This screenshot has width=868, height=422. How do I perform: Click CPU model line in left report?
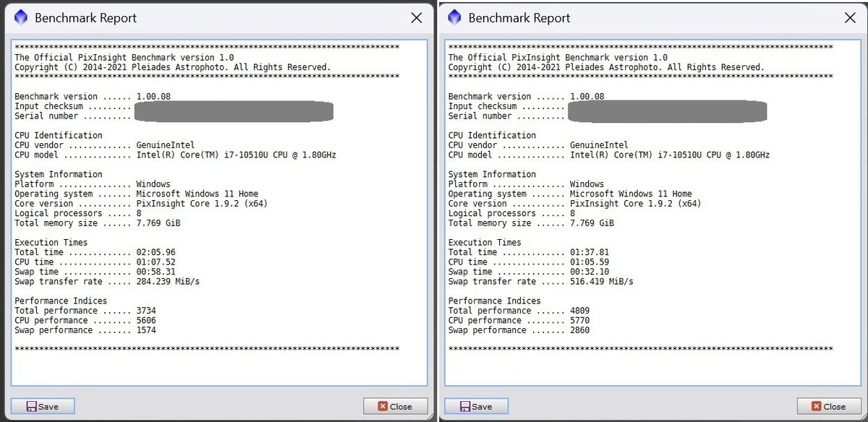coord(175,155)
